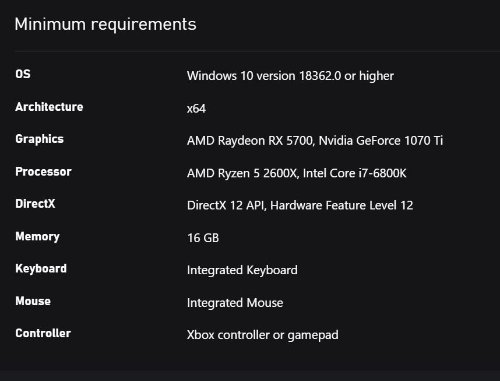Select the Memory label

(37, 236)
